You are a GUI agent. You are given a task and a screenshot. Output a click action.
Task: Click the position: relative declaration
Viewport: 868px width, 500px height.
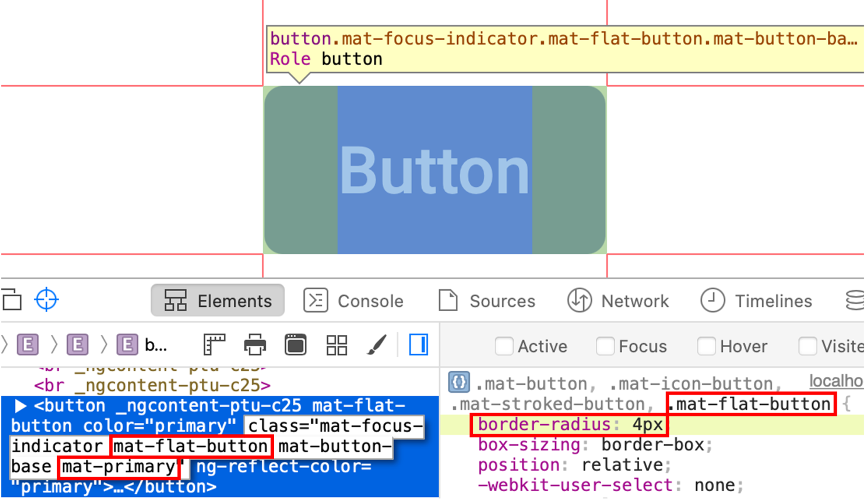pyautogui.click(x=574, y=465)
